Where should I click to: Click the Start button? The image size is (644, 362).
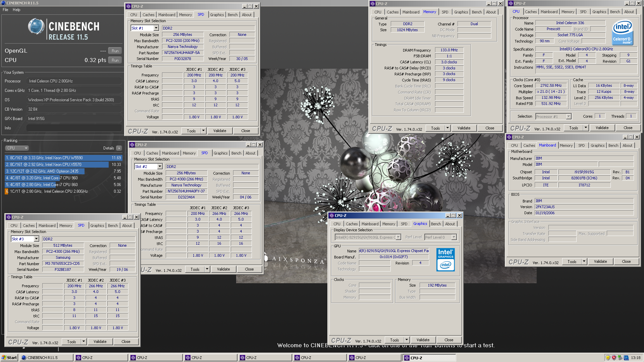click(x=9, y=358)
